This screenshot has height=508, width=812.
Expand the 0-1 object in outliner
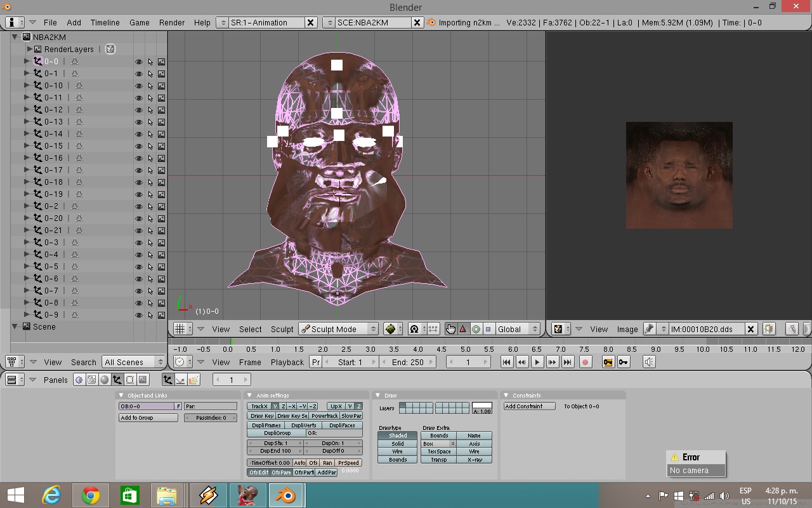27,74
